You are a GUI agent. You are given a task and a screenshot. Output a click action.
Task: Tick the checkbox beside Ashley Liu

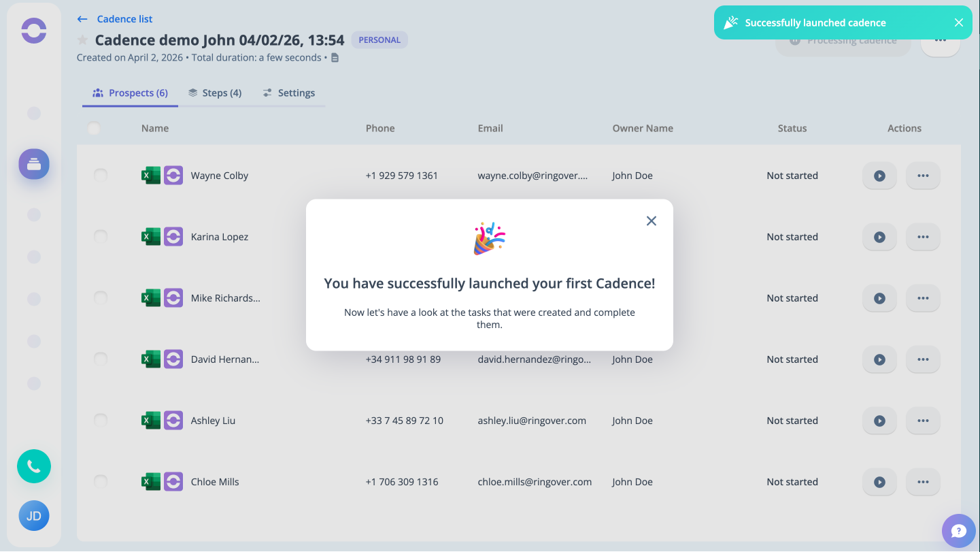pyautogui.click(x=101, y=421)
